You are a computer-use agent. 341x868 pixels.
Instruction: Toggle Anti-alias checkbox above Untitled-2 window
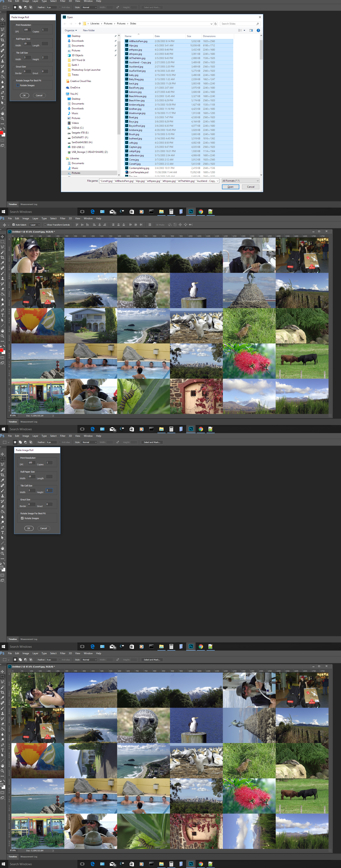(60, 659)
